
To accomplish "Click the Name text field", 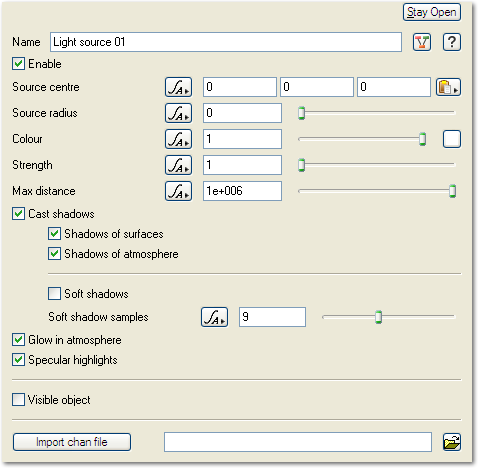I will [226, 42].
